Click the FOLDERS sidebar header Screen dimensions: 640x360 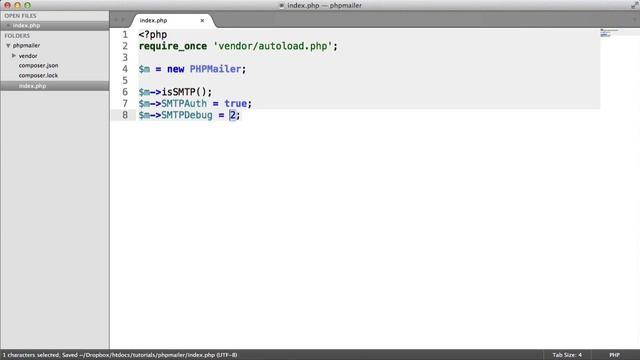click(17, 36)
